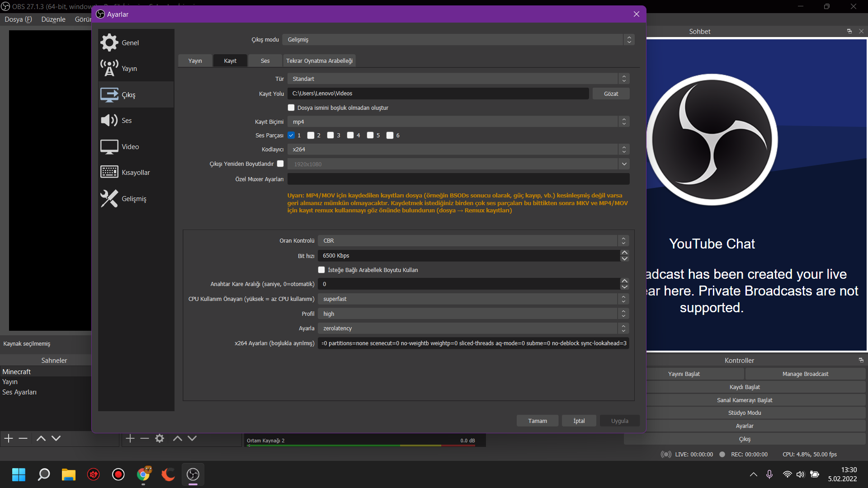Click the Özel Muxer Ayarları input field
Screen dimensions: 868x488
pyautogui.click(x=458, y=179)
